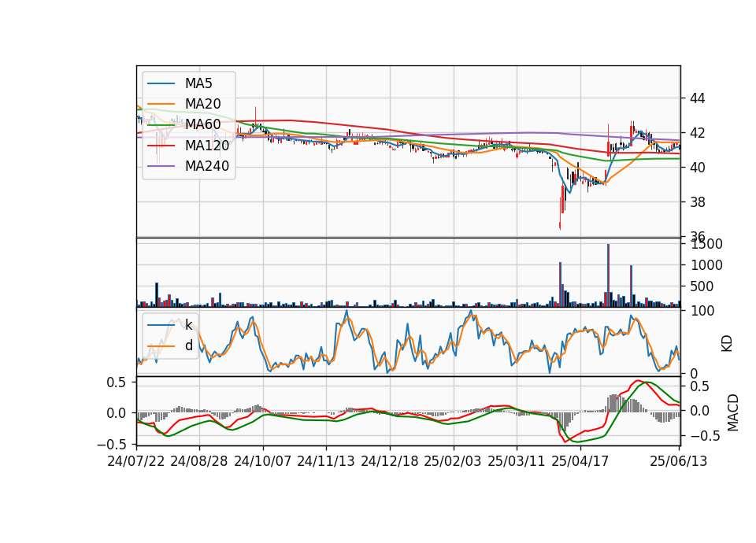Click the d legend label in KD panel
Screen dimensions: 756x543
[188, 345]
